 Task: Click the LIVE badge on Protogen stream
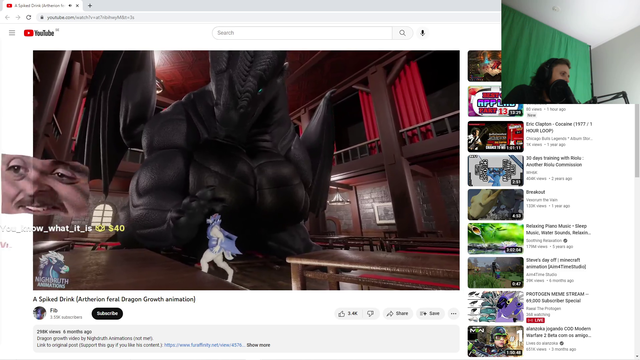(535, 320)
